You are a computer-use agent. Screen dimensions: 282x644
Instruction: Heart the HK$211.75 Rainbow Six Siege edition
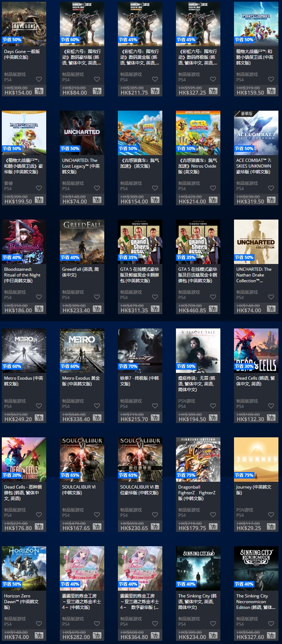155,79
